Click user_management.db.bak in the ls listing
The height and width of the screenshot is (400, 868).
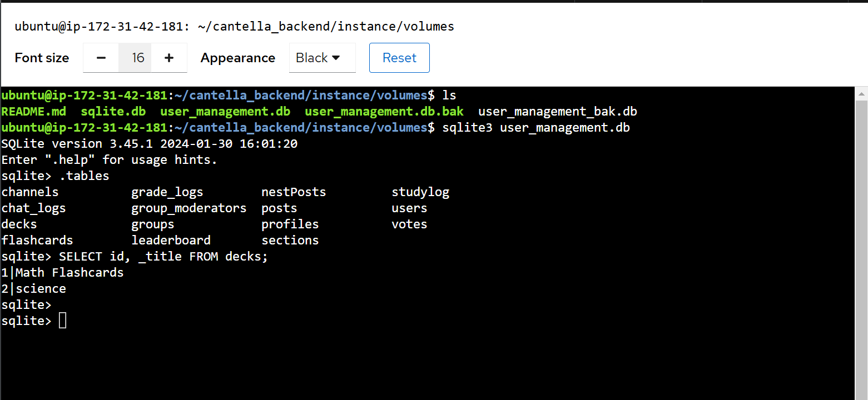(384, 111)
